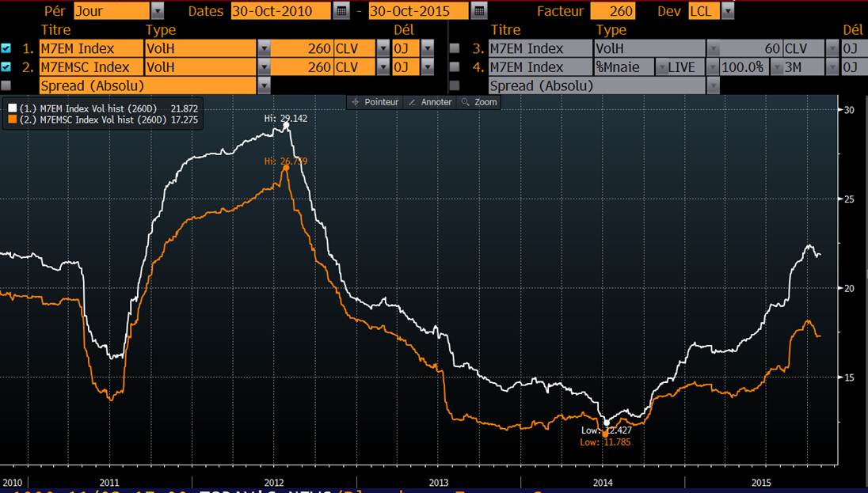Enable the left orange Spread (Absolu) checkbox
This screenshot has height=493, width=868.
click(x=6, y=85)
